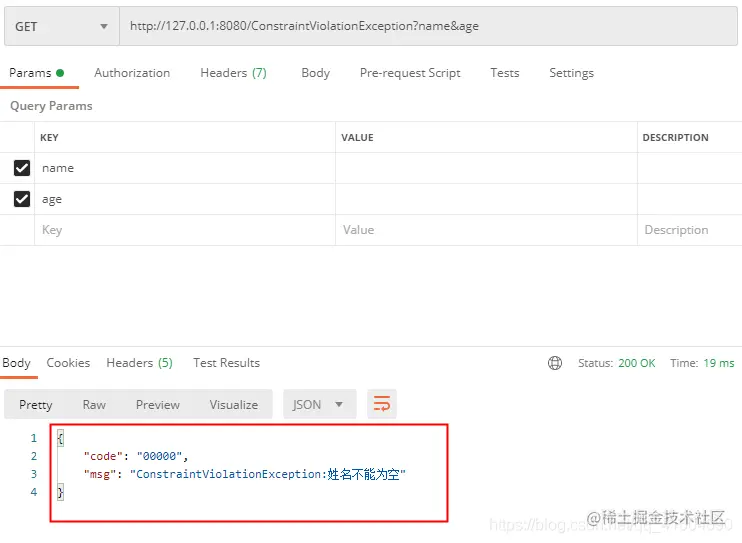
Task: Click the Status 200 OK text
Action: click(x=616, y=363)
